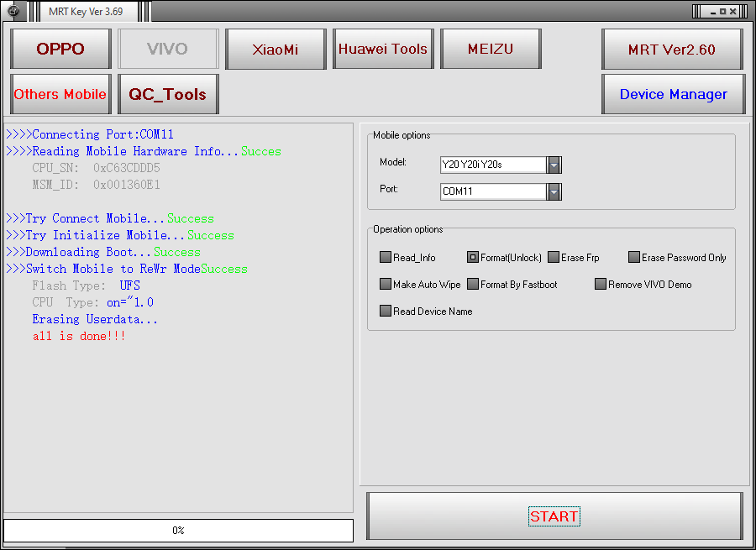Image resolution: width=756 pixels, height=550 pixels.
Task: Click the 'Reading Mobile Hardware Info' log line
Action: 143,151
